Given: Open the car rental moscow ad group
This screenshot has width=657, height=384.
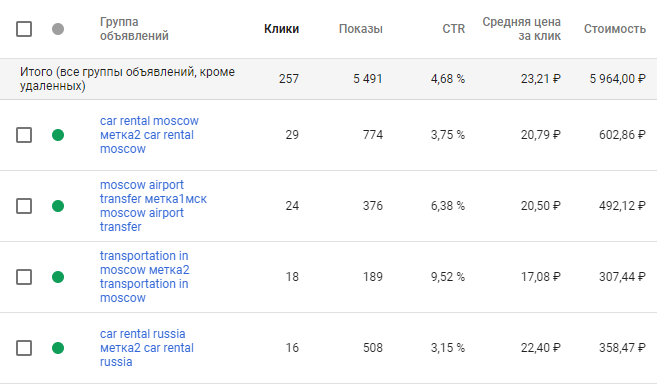Looking at the screenshot, I should coord(149,135).
